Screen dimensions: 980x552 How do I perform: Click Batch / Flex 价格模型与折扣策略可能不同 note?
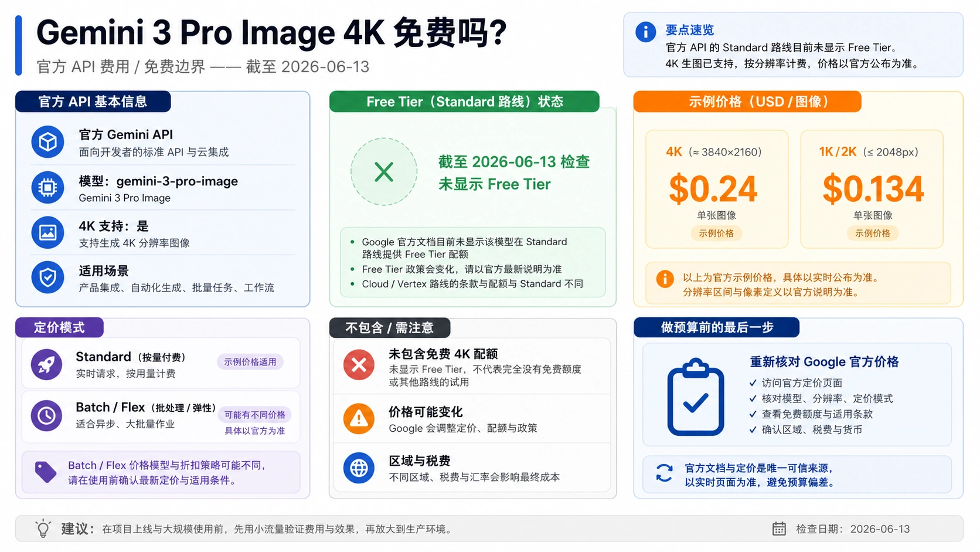168,465
